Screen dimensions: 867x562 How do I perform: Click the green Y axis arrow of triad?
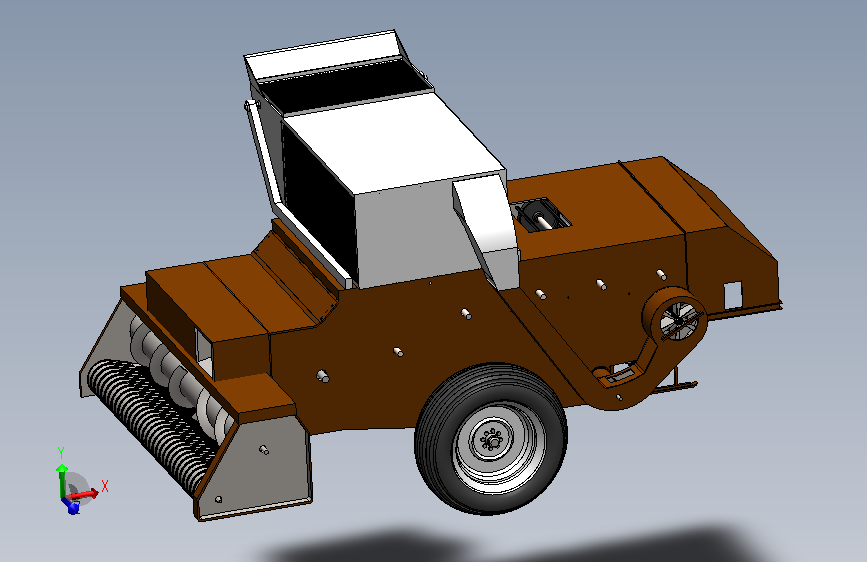tap(62, 480)
